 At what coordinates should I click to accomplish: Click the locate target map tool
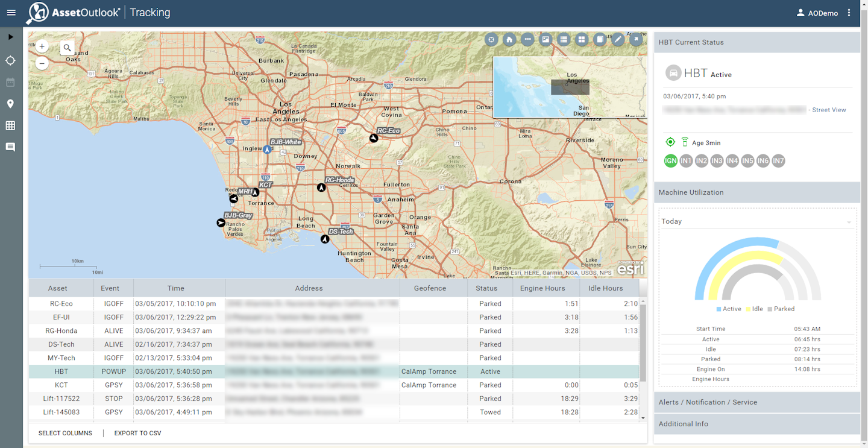click(491, 40)
